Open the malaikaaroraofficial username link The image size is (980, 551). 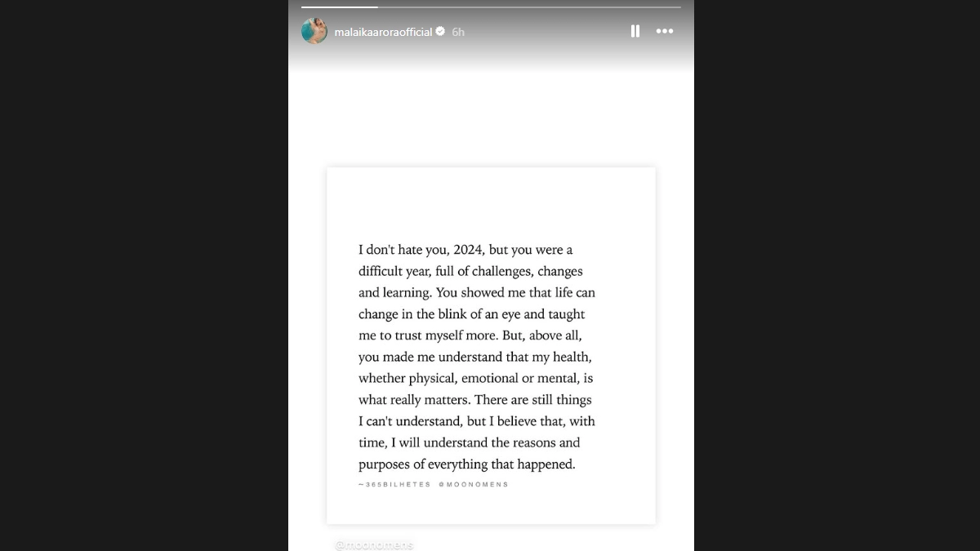tap(383, 32)
